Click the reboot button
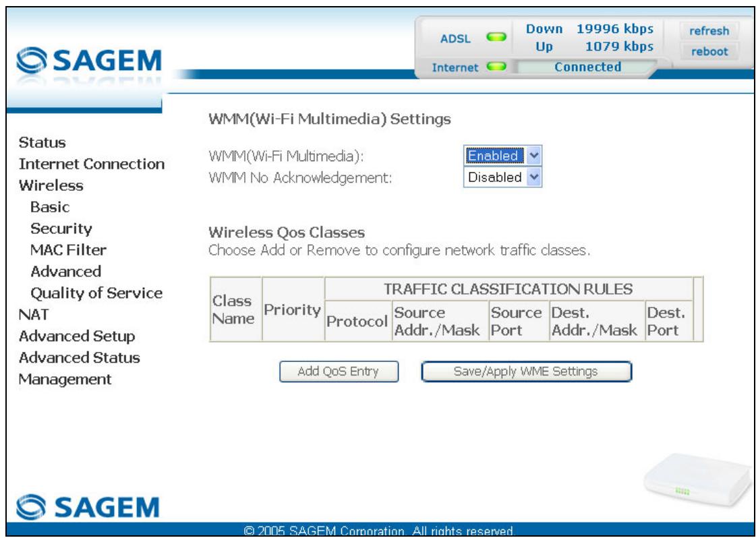This screenshot has height=538, width=756. tap(709, 52)
